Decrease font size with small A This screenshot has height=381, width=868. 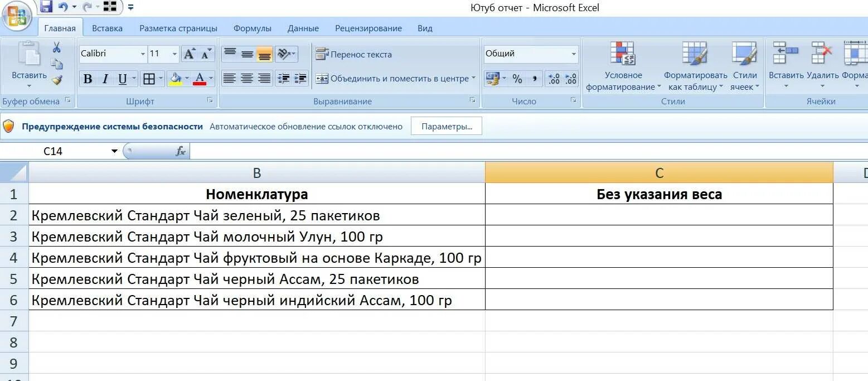pos(206,54)
